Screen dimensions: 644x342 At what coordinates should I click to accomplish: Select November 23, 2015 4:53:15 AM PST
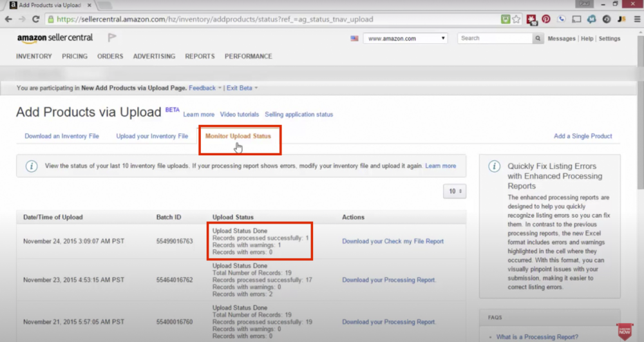pyautogui.click(x=73, y=280)
